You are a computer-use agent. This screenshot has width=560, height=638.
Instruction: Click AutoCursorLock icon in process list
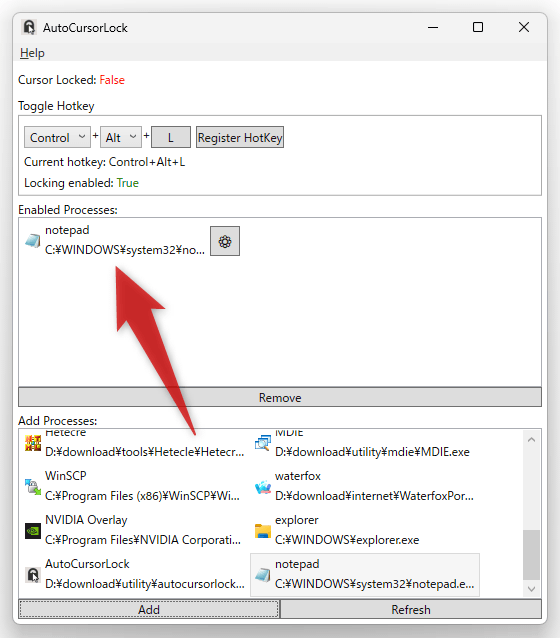(x=33, y=575)
